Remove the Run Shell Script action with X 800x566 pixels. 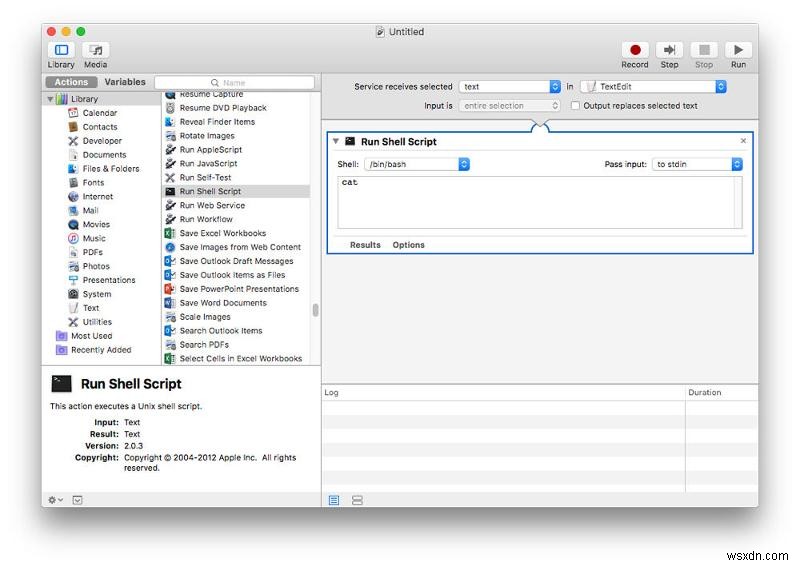(743, 141)
